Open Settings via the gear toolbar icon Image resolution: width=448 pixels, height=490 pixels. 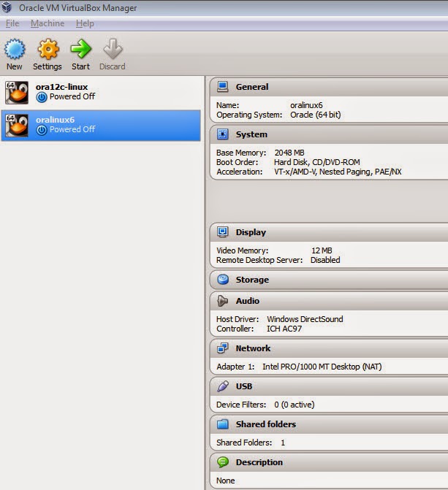pyautogui.click(x=48, y=49)
